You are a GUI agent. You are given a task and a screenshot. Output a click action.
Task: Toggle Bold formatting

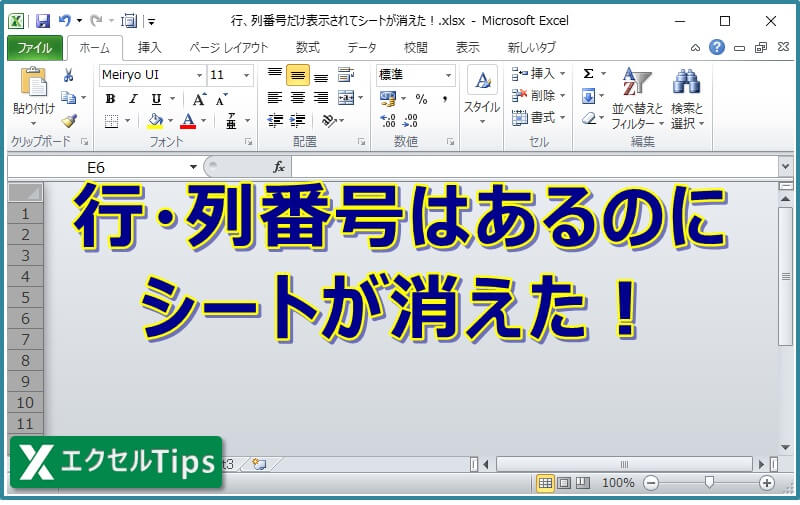(x=110, y=98)
